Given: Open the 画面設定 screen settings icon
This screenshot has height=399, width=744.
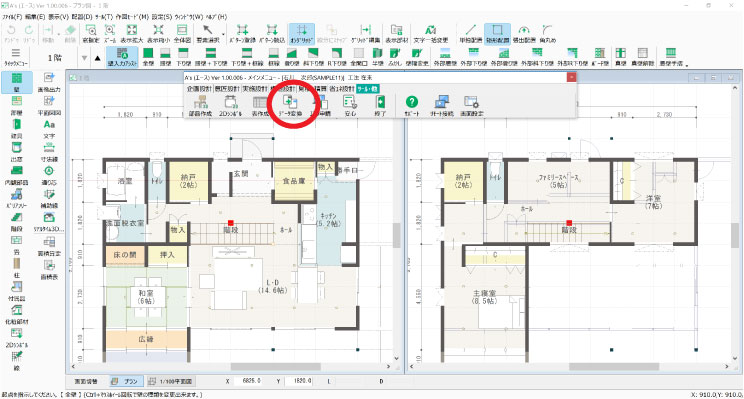Looking at the screenshot, I should [471, 106].
